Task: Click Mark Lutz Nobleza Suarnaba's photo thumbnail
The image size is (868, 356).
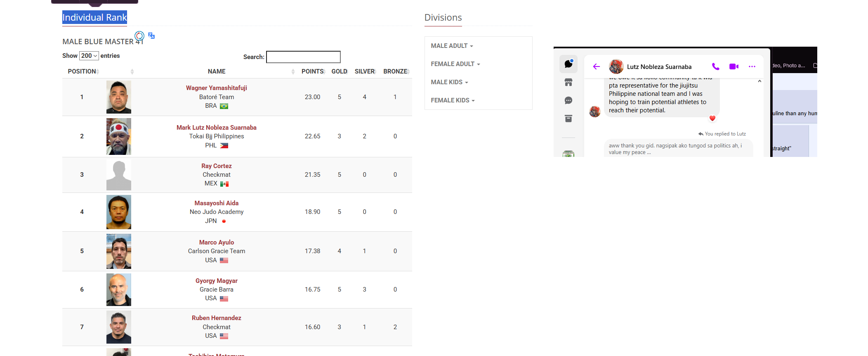Action: point(119,136)
